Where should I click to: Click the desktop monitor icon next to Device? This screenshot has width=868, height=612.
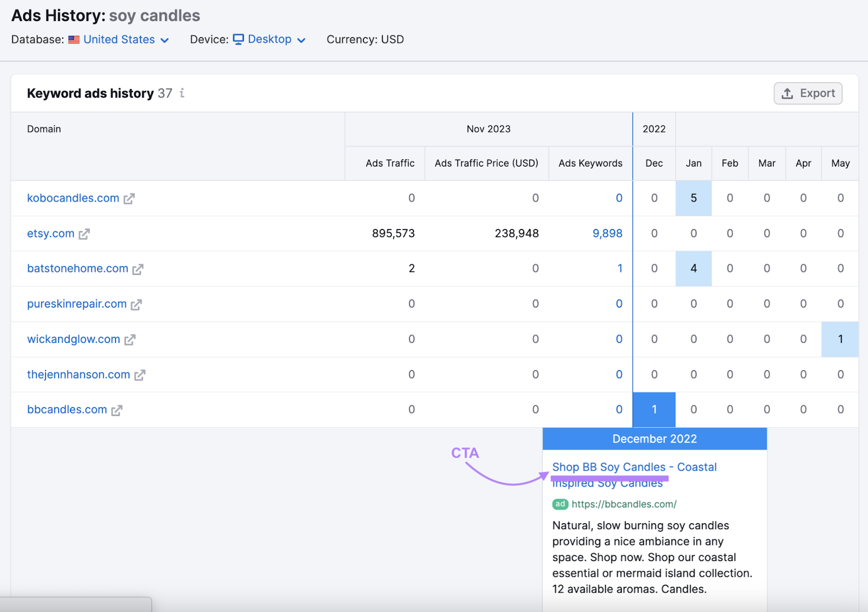[x=239, y=39]
